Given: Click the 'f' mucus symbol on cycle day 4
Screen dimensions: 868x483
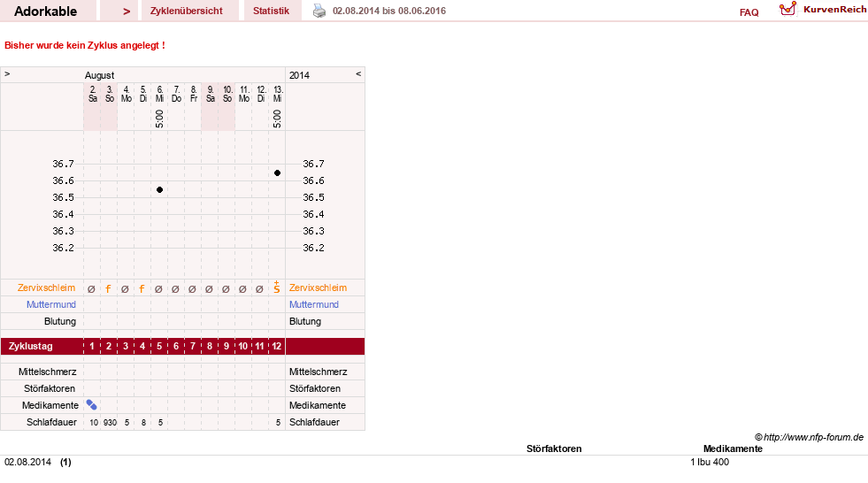Looking at the screenshot, I should coord(142,288).
